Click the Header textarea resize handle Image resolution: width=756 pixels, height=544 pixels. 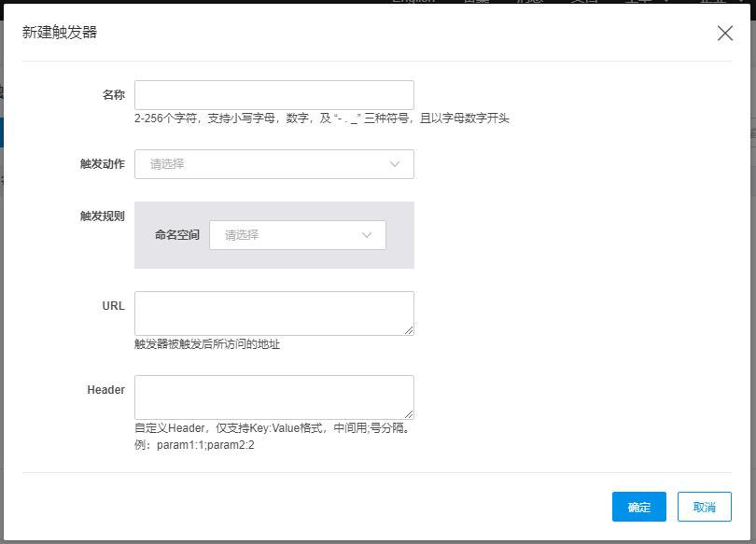[409, 414]
